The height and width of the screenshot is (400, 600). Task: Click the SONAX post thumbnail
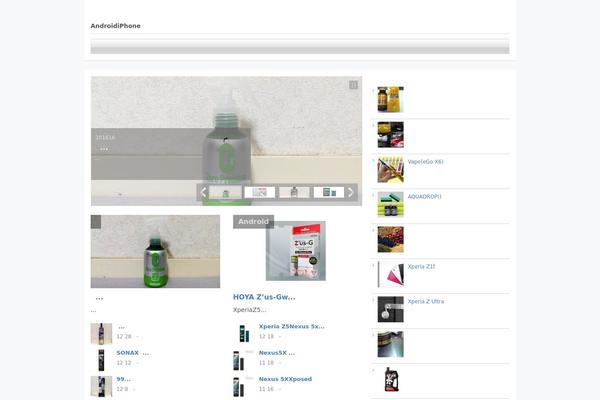(101, 360)
